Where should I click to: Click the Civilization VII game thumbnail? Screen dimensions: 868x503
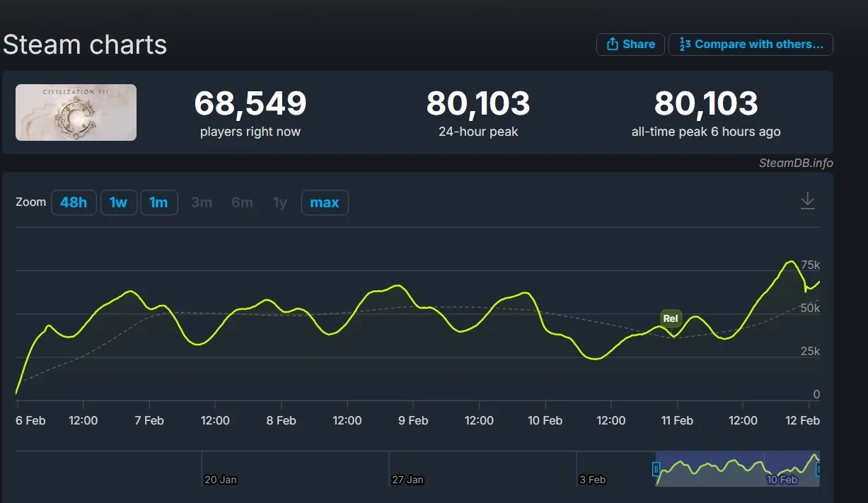click(76, 112)
